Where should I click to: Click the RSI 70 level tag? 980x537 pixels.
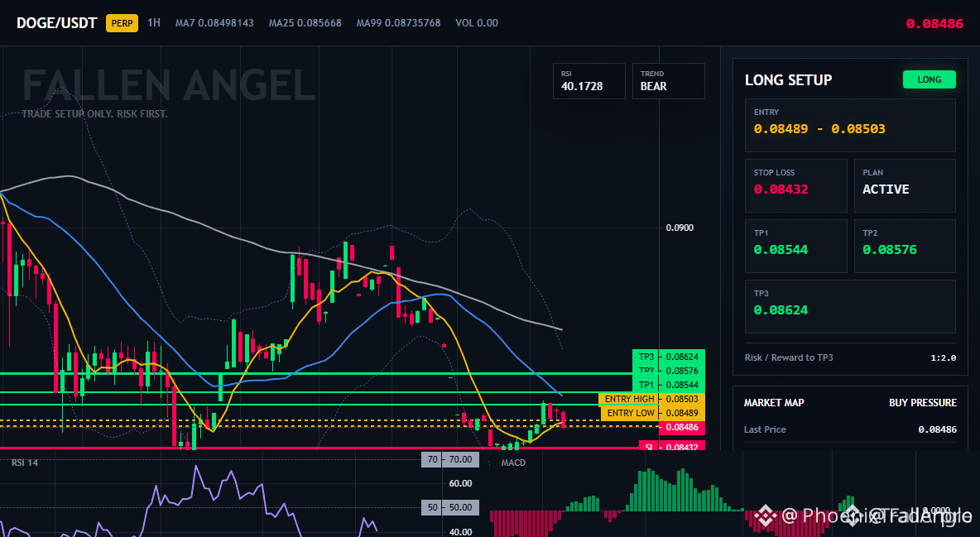(x=450, y=459)
